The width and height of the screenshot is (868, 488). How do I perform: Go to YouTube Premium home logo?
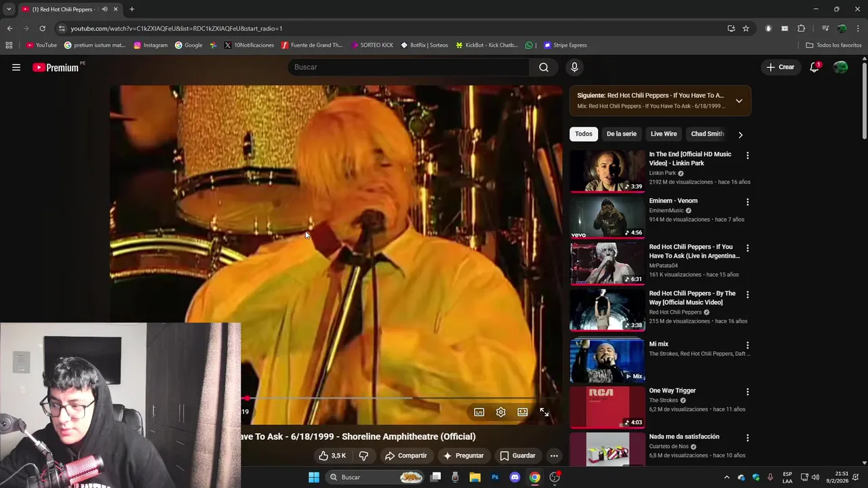[57, 67]
